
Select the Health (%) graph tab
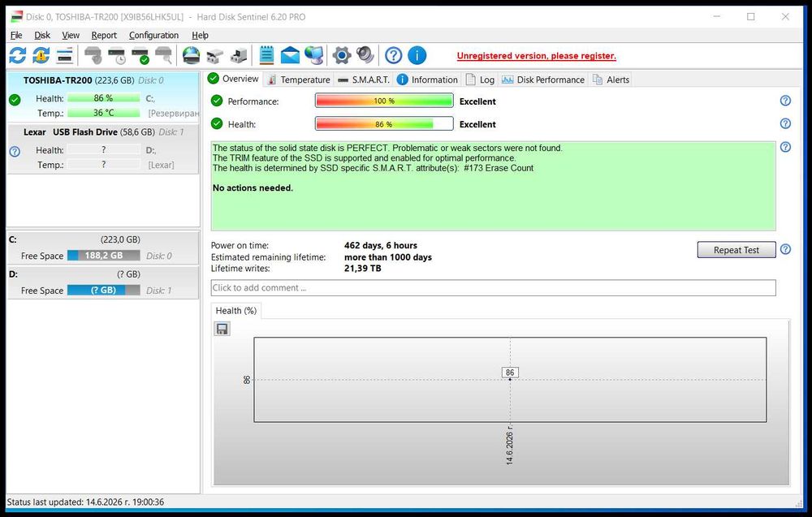point(236,311)
